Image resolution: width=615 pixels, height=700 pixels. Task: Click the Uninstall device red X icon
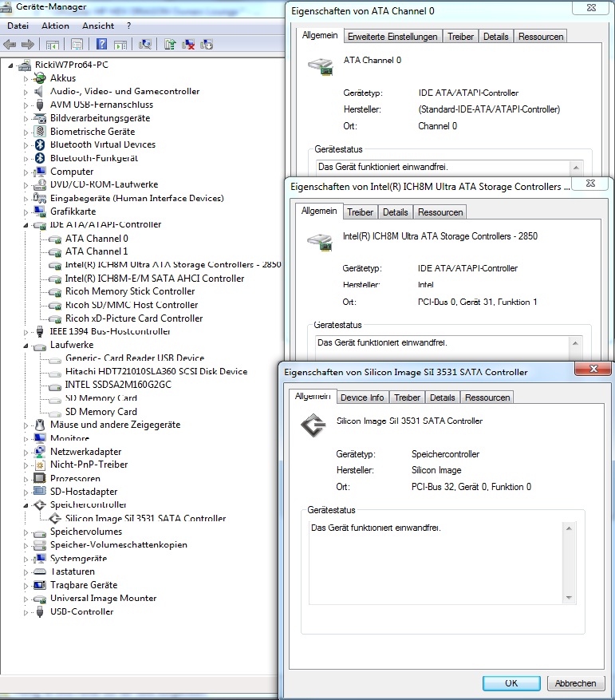188,44
